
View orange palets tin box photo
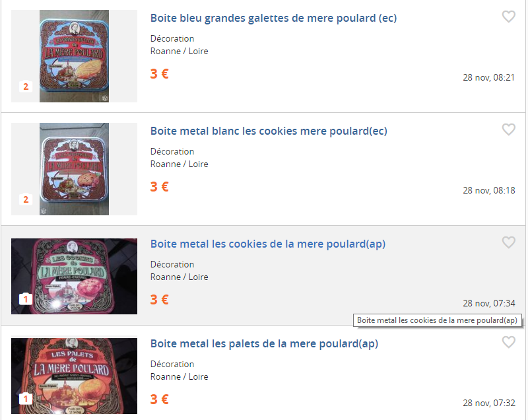click(x=74, y=376)
